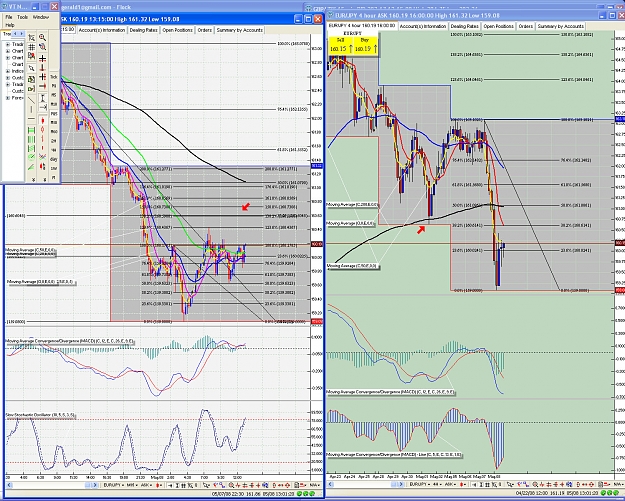This screenshot has width=625, height=501.
Task: Click right chart horizontal scrollbar left arrow
Action: [331, 485]
